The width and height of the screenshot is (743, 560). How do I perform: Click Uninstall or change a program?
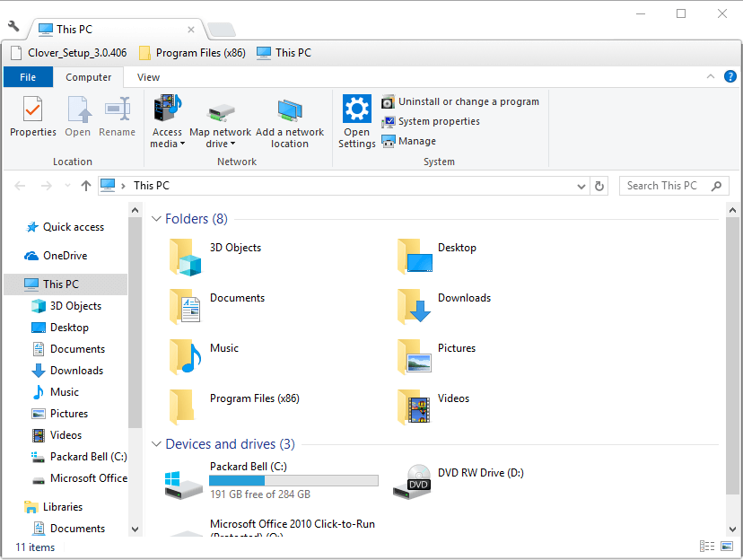click(x=460, y=101)
